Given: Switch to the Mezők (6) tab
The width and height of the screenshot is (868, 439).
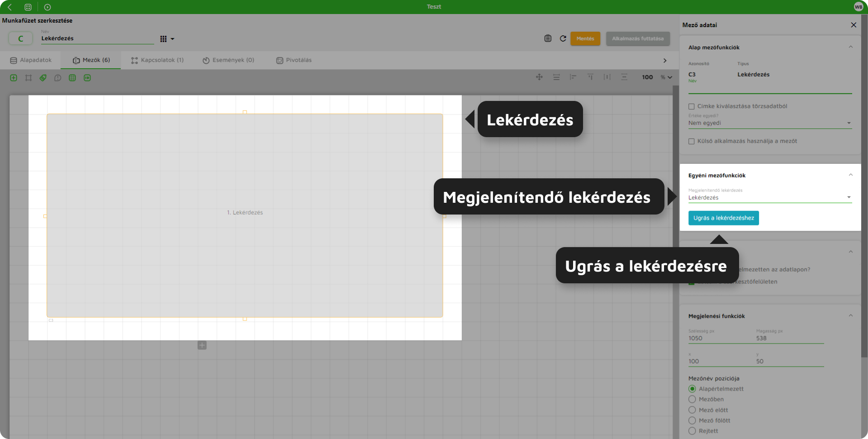Looking at the screenshot, I should click(x=91, y=60).
